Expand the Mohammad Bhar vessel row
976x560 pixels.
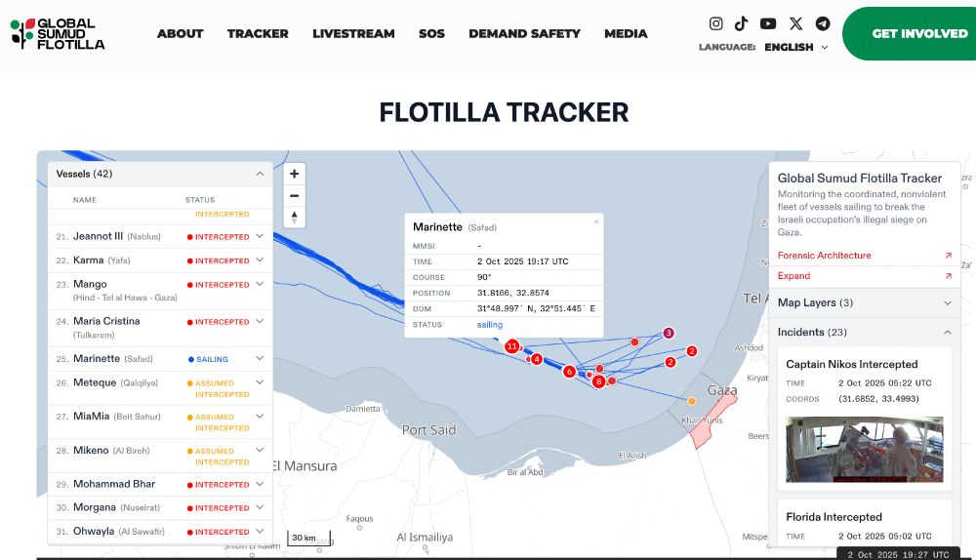tap(261, 484)
